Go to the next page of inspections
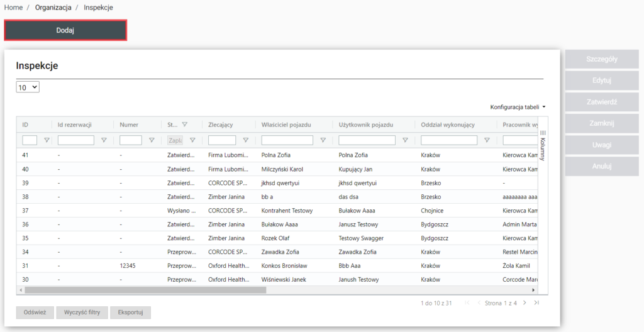This screenshot has width=644, height=332. 525,303
